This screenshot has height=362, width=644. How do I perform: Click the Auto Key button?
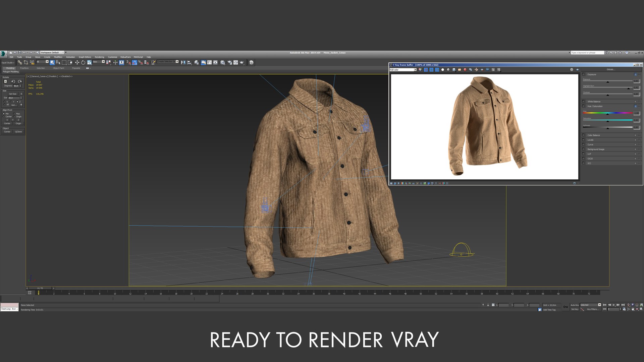point(575,305)
